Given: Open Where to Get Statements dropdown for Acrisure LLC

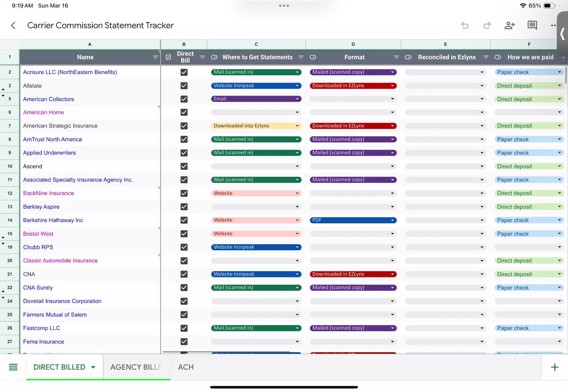Looking at the screenshot, I should tap(256, 72).
